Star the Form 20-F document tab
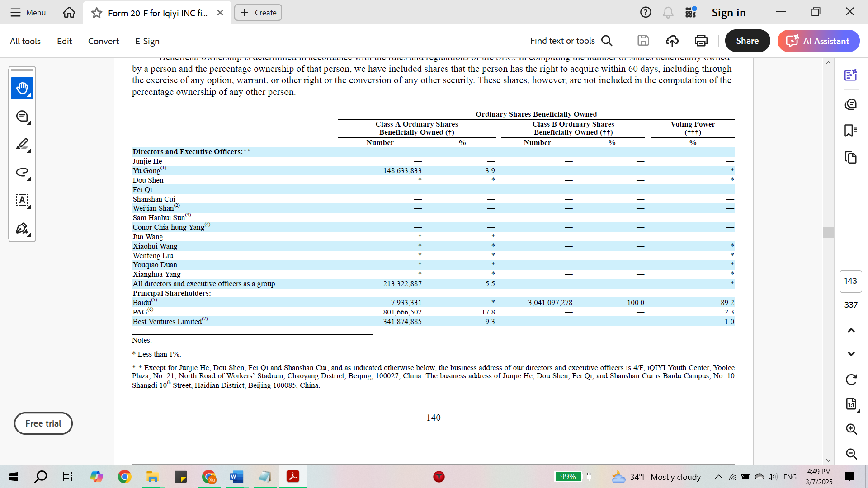This screenshot has width=868, height=488. click(x=96, y=13)
